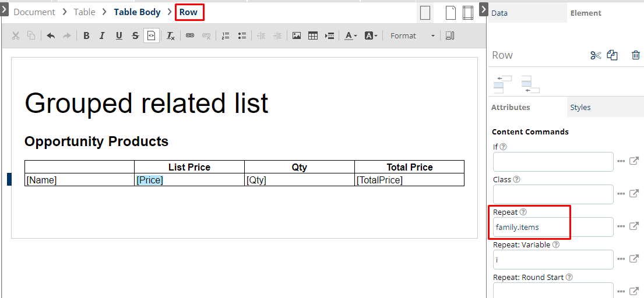Delete the Row element with the trash icon
Viewport: 644px width, 298px height.
[635, 55]
